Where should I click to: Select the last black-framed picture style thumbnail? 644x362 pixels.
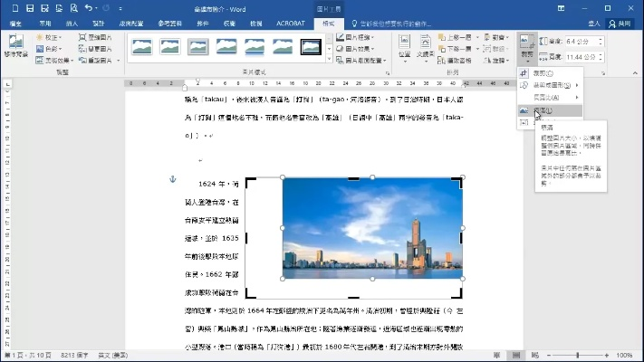coord(311,46)
